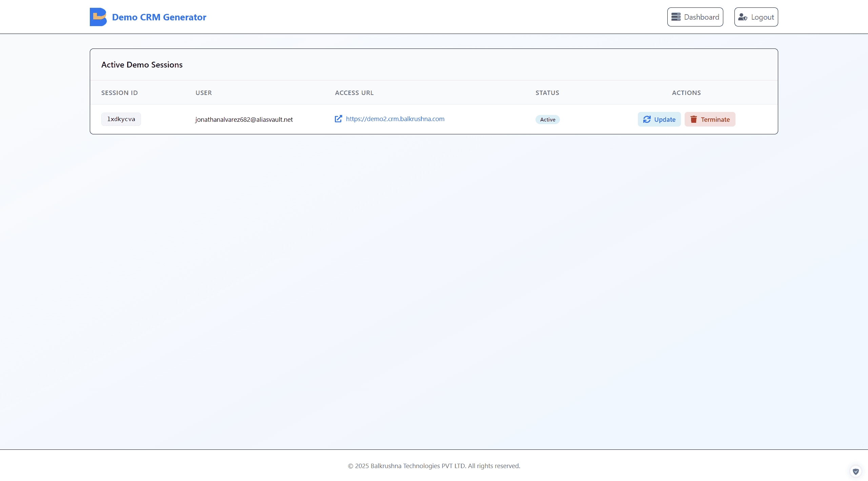Click the user email jonathanalvarez682@aliasvault.net
Viewport: 868px width, 481px height.
[x=244, y=119]
